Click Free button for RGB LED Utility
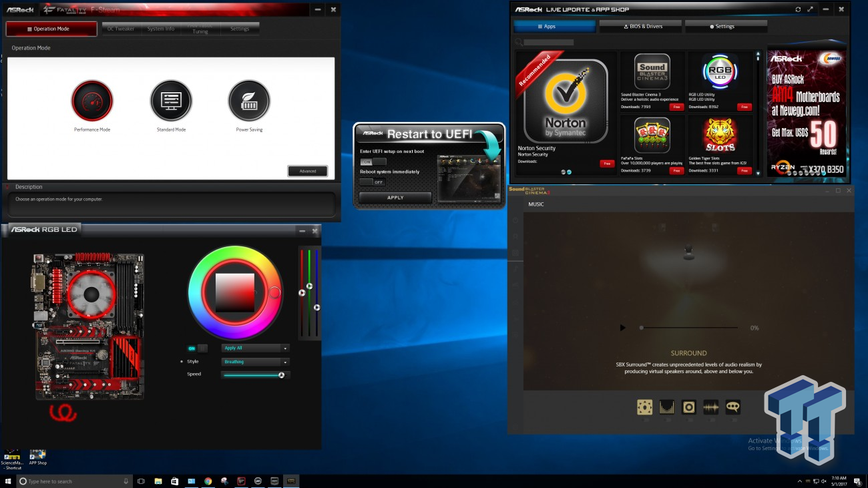 [x=744, y=107]
